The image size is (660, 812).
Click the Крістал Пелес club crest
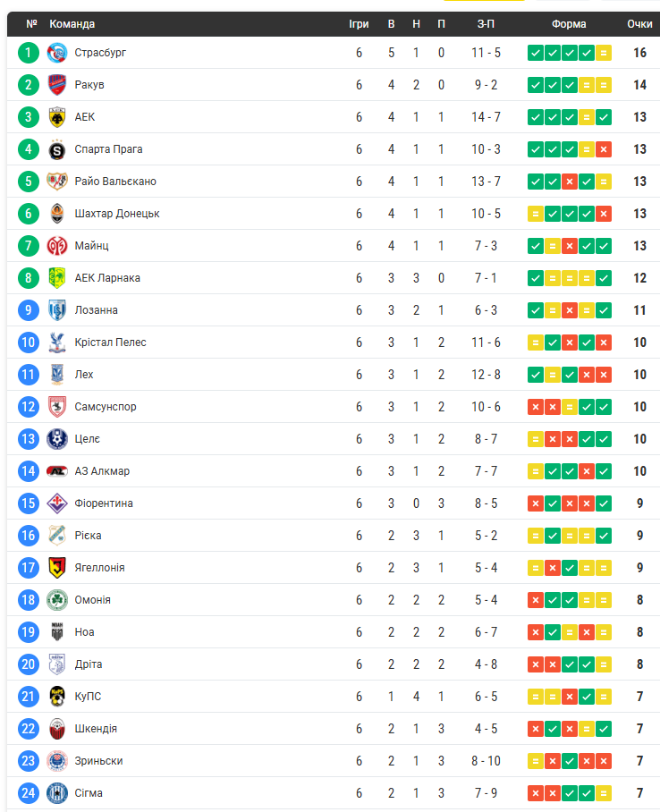pos(57,343)
